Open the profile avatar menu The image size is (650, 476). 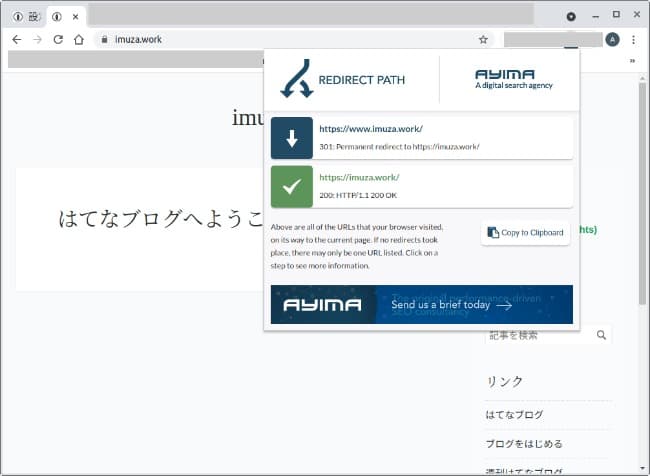coord(612,39)
